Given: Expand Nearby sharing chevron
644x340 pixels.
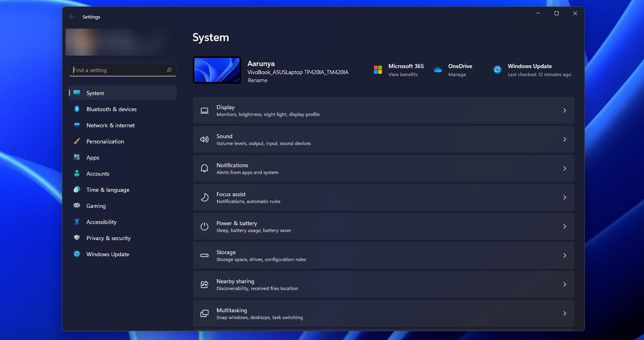Looking at the screenshot, I should click(565, 284).
